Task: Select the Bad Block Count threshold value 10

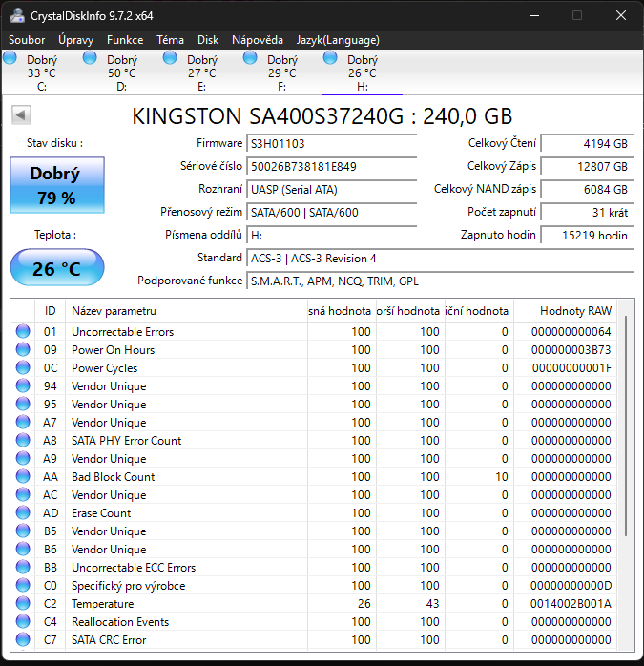Action: [502, 476]
